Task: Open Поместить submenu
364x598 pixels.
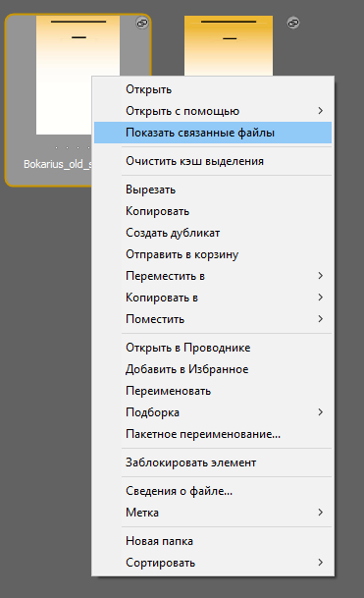Action: coord(213,319)
